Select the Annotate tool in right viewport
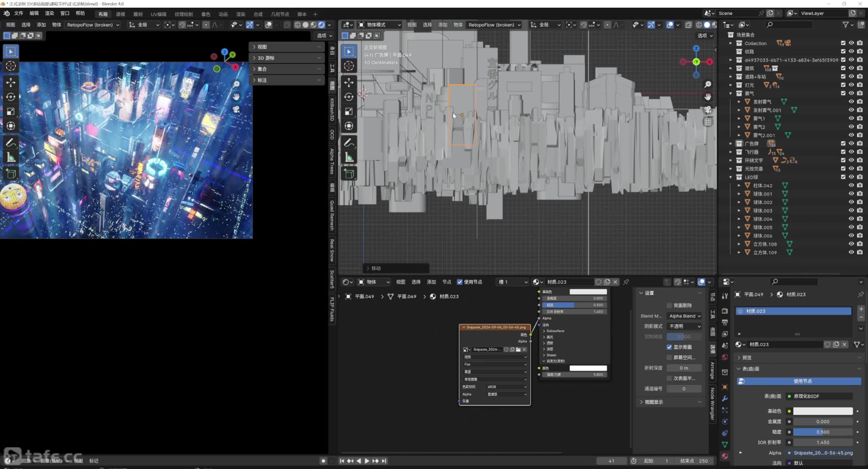This screenshot has width=868, height=469. click(x=349, y=143)
